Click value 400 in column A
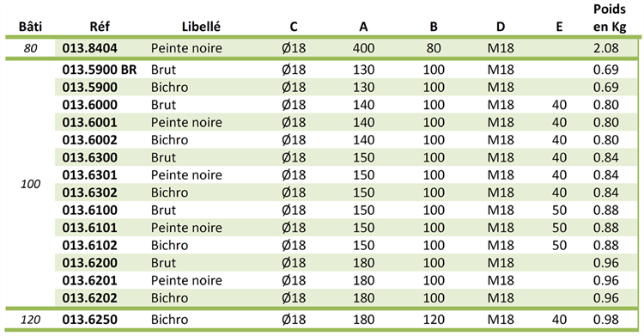Viewport: 644px width, 336px height. tap(363, 48)
